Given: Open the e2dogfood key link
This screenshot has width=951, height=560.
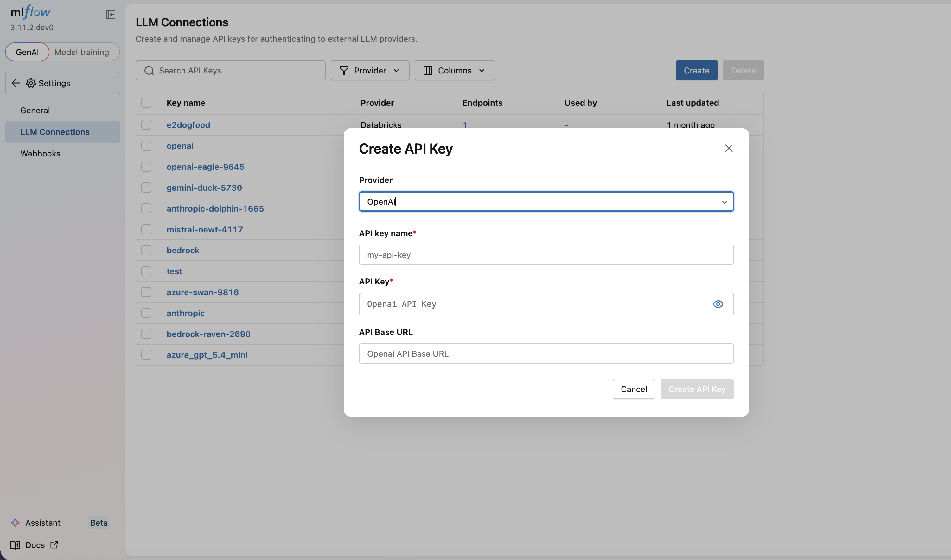Looking at the screenshot, I should (x=188, y=125).
